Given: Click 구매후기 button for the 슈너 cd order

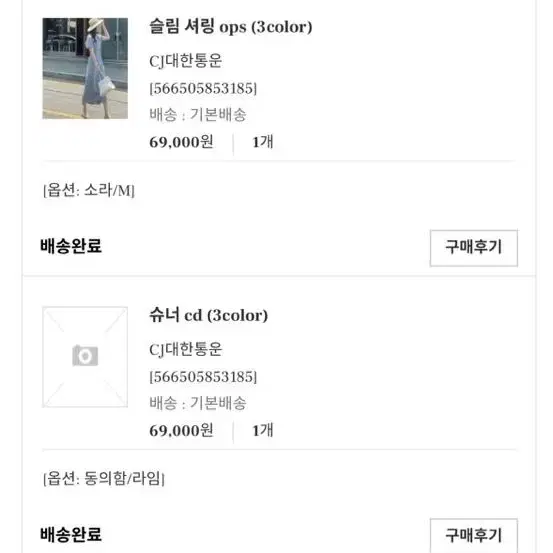Looking at the screenshot, I should [x=474, y=535].
